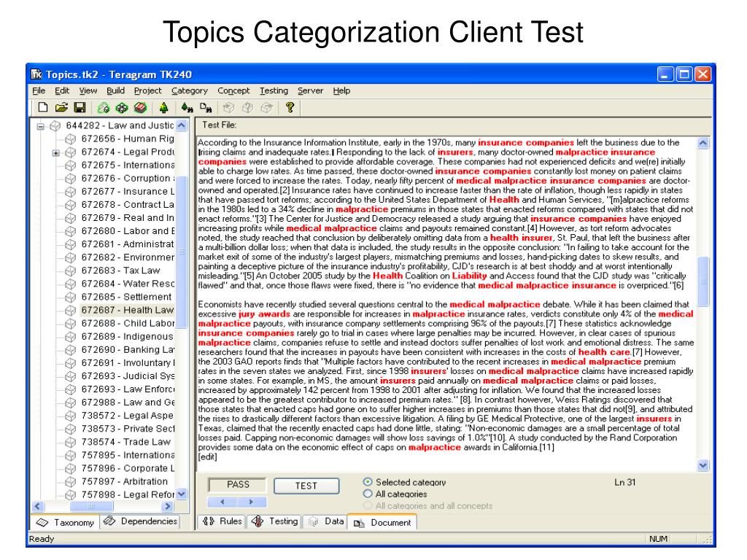Viewport: 747px width, 560px height.
Task: Collapse the 644282 - Law and Justice node
Action: [x=41, y=126]
